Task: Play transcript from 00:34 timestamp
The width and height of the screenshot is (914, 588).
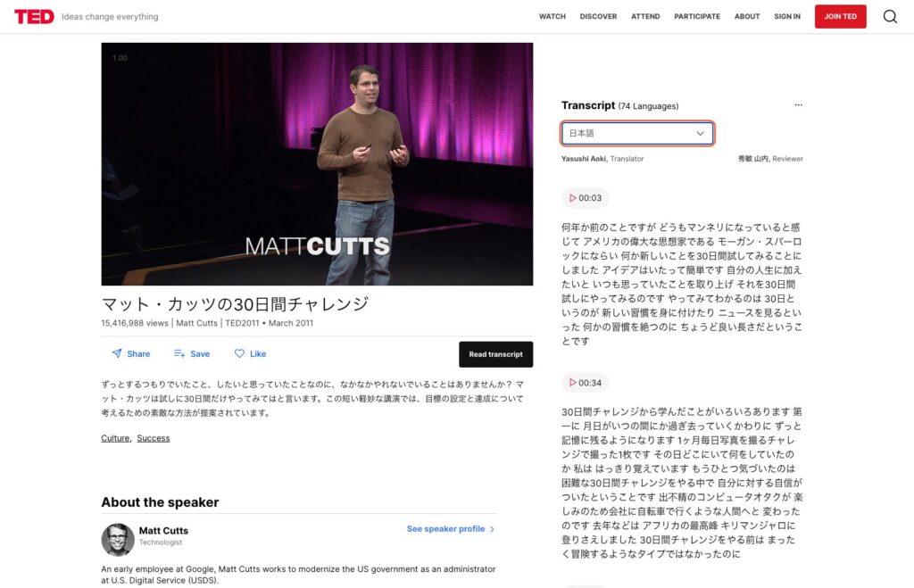Action: pos(586,383)
